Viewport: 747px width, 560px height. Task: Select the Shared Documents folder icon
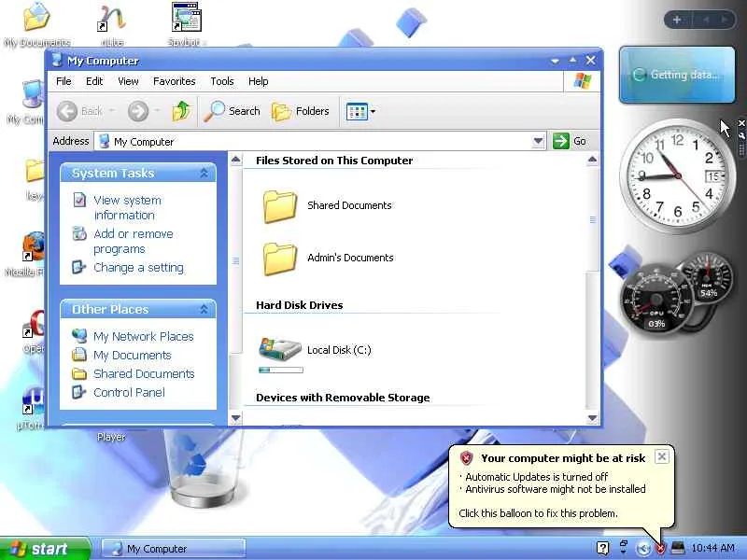tap(279, 206)
